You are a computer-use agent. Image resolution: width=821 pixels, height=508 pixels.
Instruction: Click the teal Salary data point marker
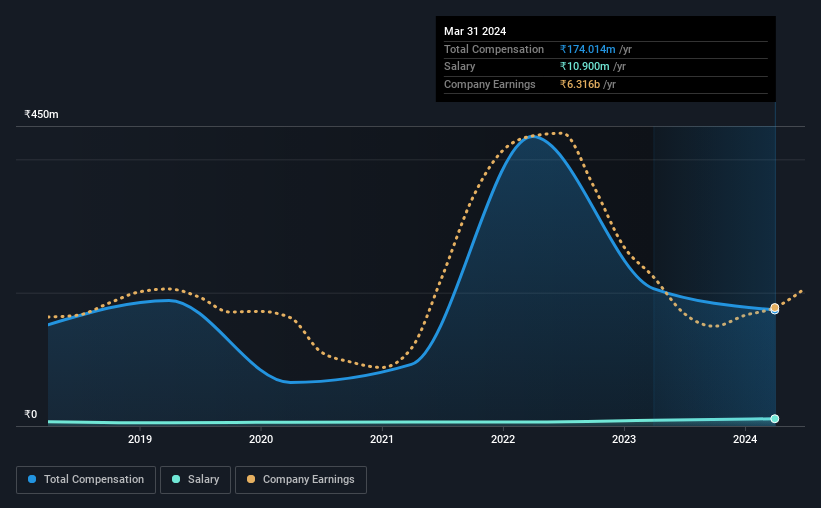coord(774,418)
